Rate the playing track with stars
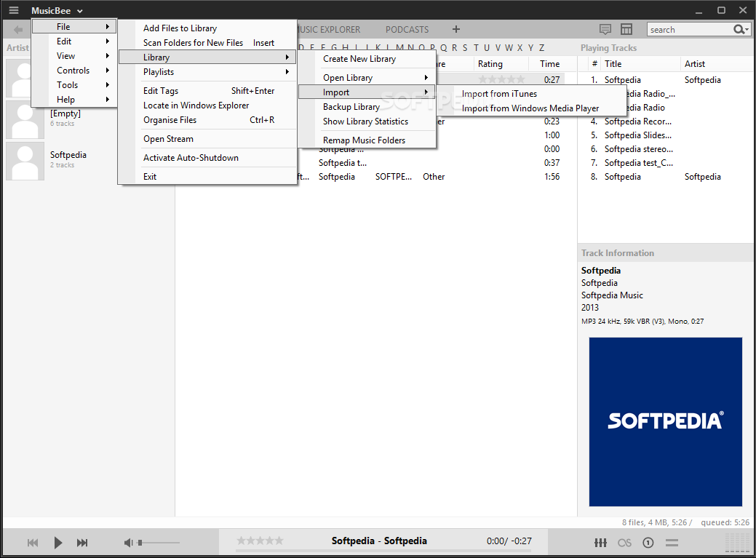Viewport: 756px width, 558px height. tap(260, 541)
